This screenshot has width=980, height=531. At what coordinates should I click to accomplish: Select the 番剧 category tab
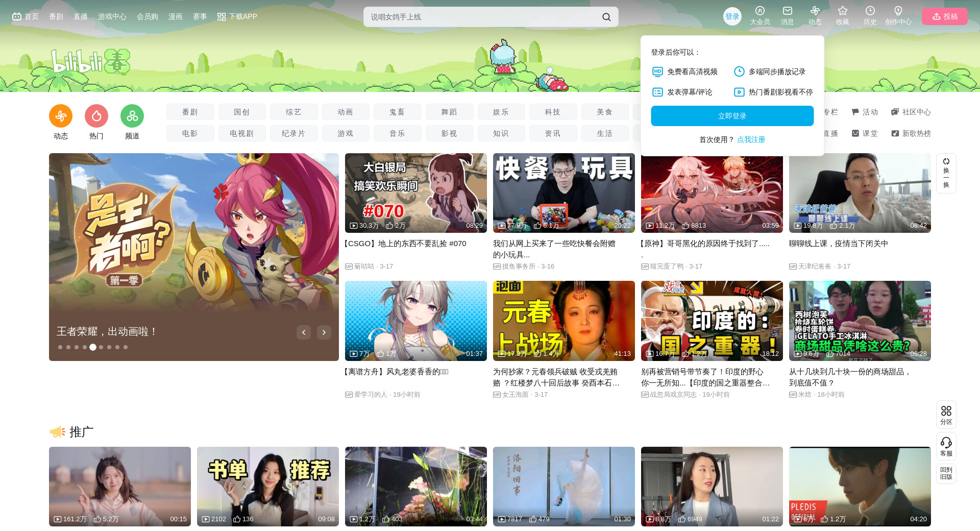click(x=190, y=112)
